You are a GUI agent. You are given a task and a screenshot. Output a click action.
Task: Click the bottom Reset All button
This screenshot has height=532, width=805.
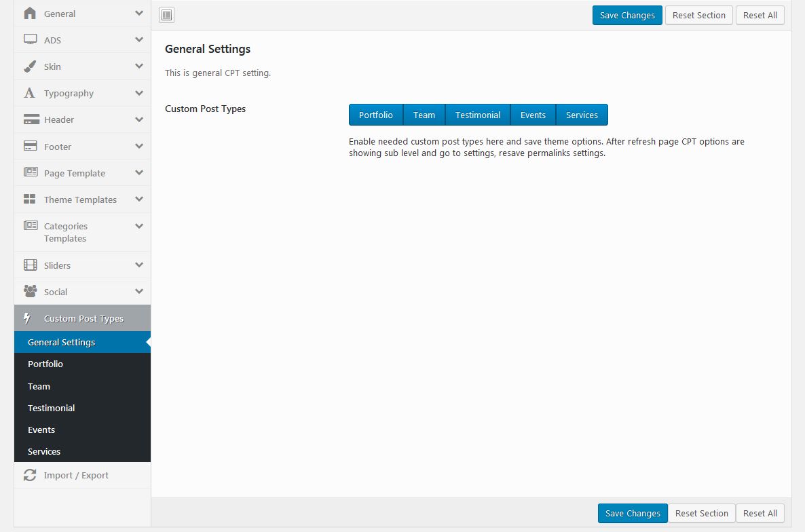pos(760,513)
